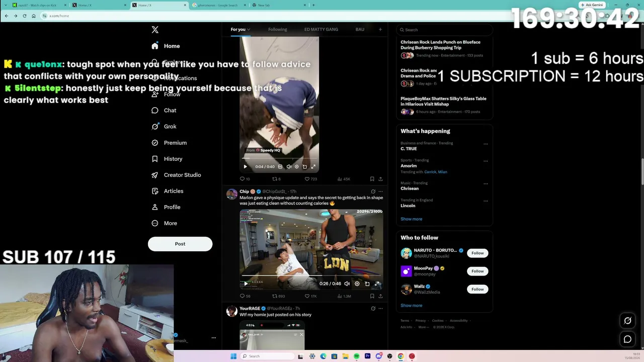Image resolution: width=644 pixels, height=362 pixels.
Task: Play Chip's Marlon video
Action: coord(246,284)
